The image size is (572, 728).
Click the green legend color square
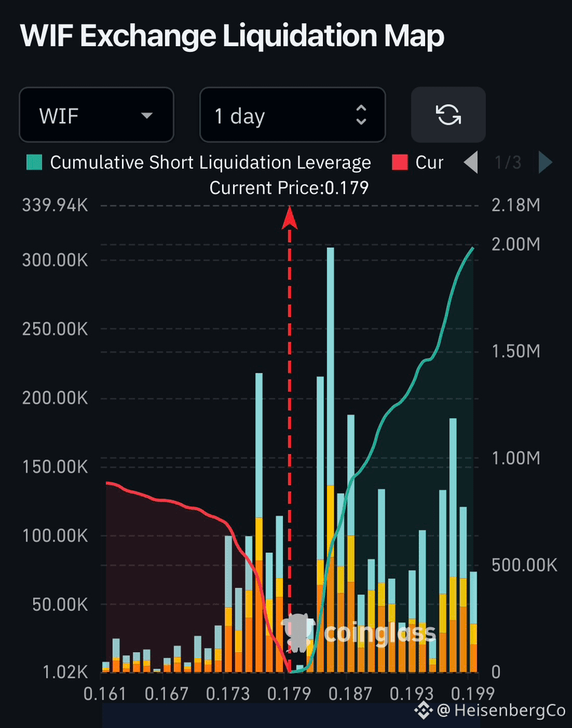click(34, 162)
